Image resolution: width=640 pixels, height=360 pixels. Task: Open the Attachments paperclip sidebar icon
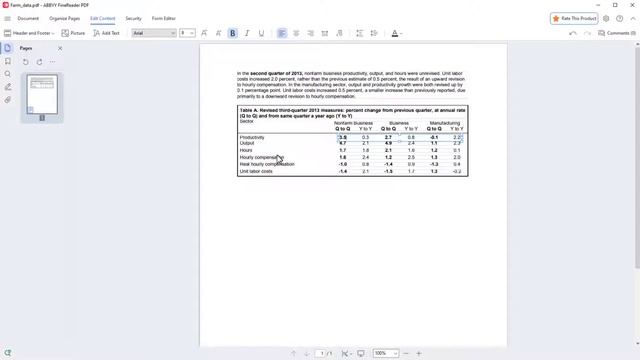coord(7,100)
